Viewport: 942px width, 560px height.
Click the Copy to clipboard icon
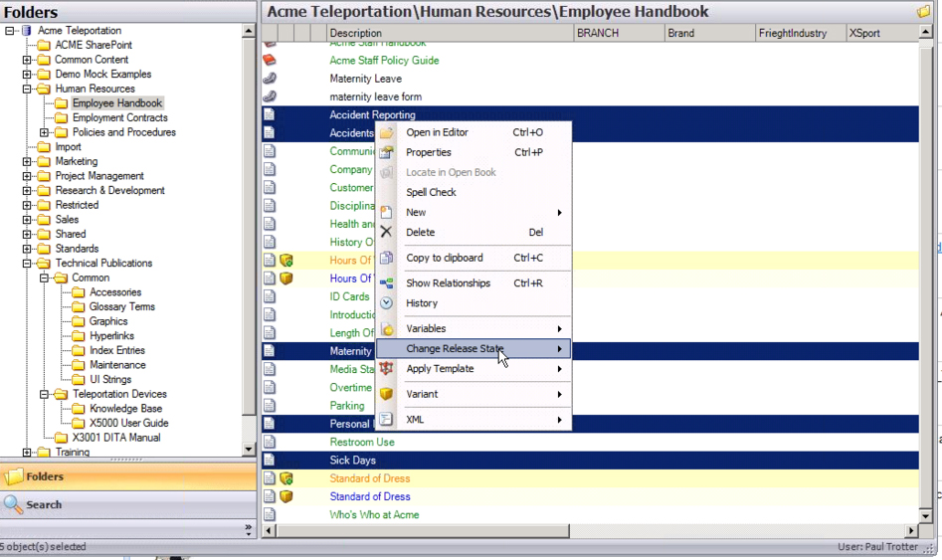click(x=387, y=258)
